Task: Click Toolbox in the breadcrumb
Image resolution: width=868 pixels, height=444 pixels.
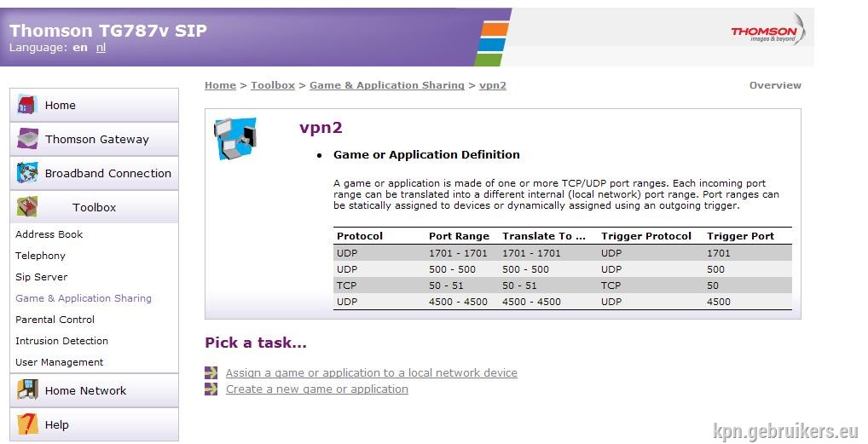Action: tap(273, 85)
